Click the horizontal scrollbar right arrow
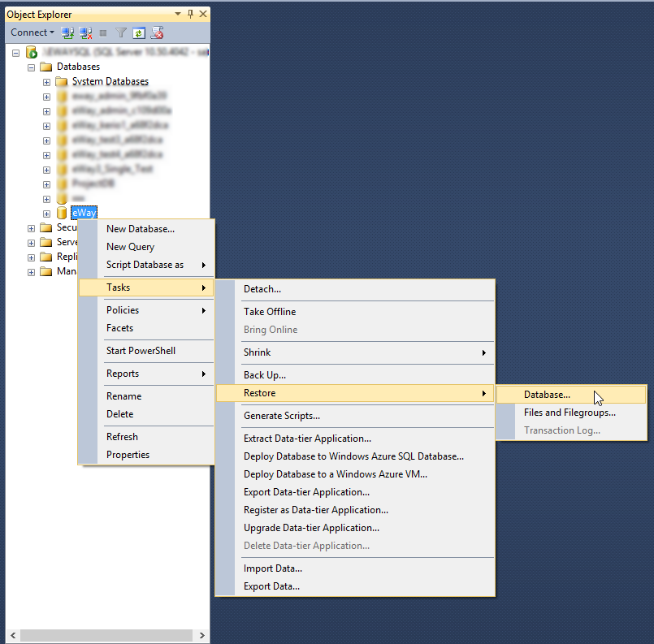Viewport: 654px width, 644px height. point(201,635)
